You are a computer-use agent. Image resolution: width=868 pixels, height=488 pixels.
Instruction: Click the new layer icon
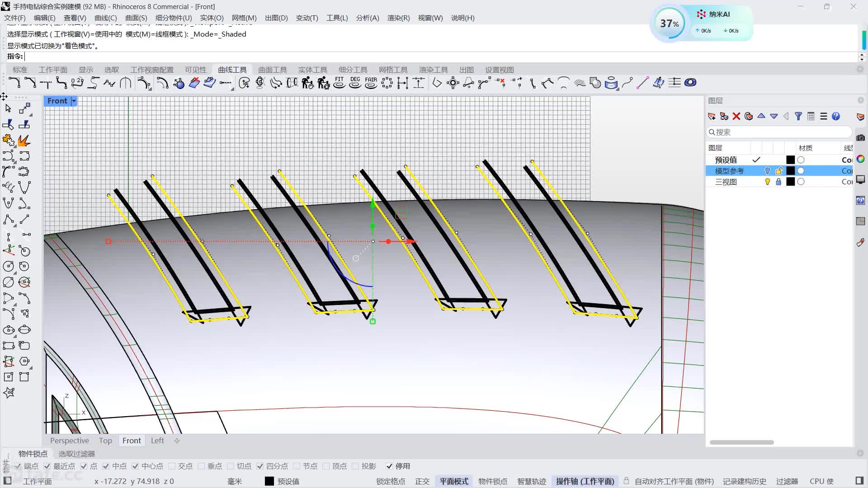click(x=712, y=116)
